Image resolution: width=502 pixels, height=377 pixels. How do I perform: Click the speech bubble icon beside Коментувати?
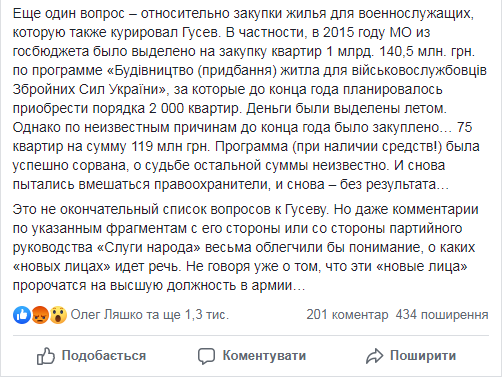coord(206,356)
